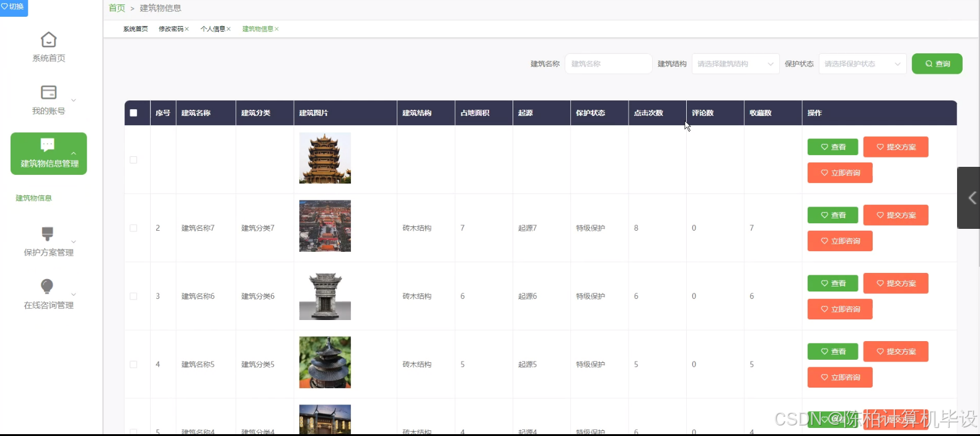Click 查看 for 建筑名称7
This screenshot has height=436, width=980.
(832, 215)
